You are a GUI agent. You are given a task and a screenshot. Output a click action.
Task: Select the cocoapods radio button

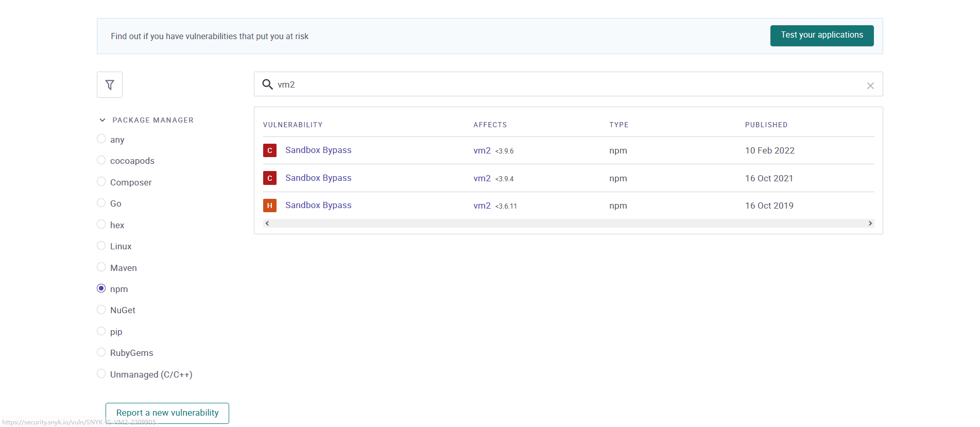[x=101, y=160]
